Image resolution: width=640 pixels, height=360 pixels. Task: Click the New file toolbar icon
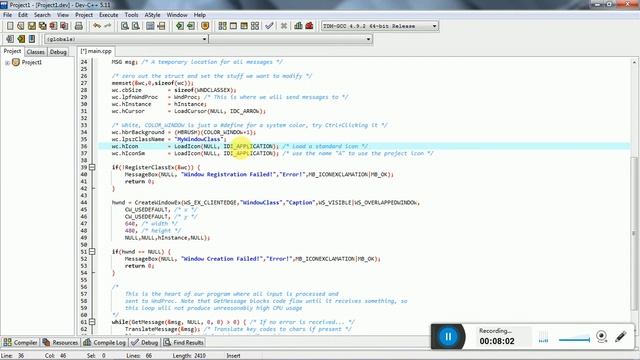[10, 26]
